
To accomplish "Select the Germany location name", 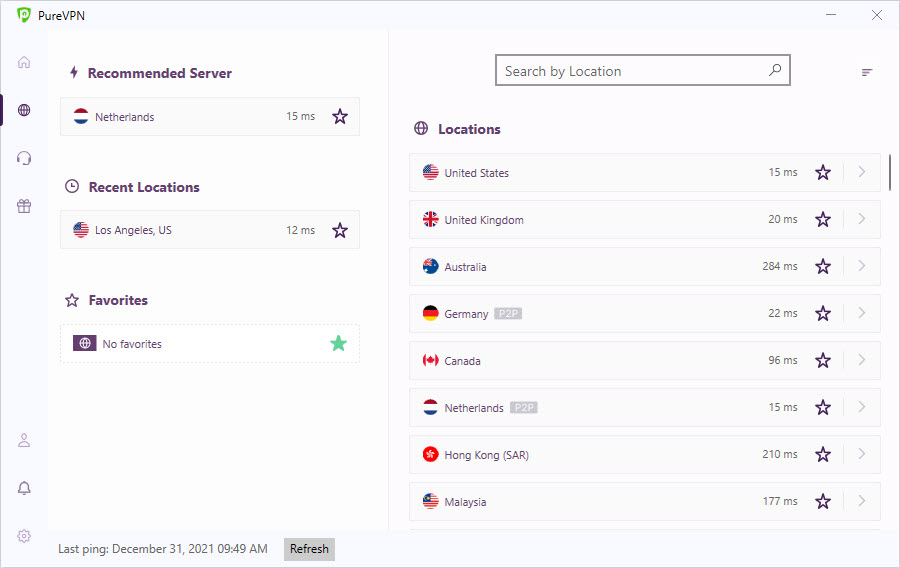I will (x=466, y=314).
